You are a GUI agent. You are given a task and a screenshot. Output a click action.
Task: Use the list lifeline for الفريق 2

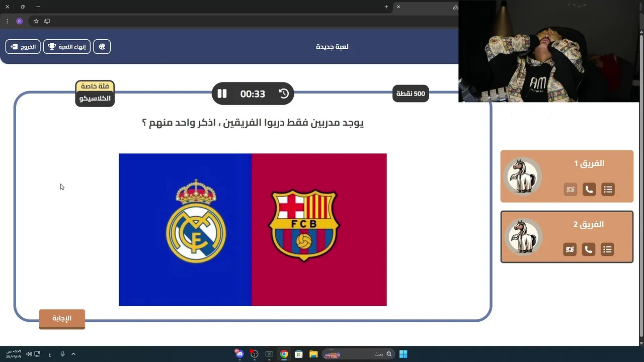click(607, 249)
